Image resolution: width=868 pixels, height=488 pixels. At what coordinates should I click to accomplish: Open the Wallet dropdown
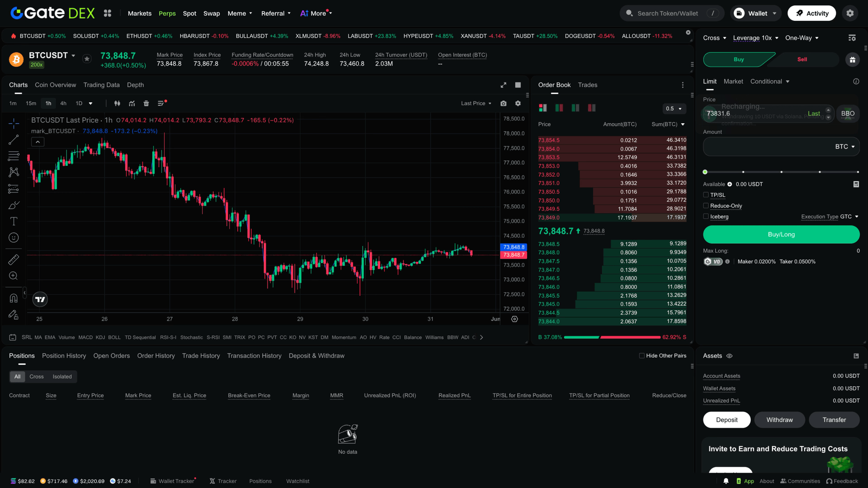755,14
